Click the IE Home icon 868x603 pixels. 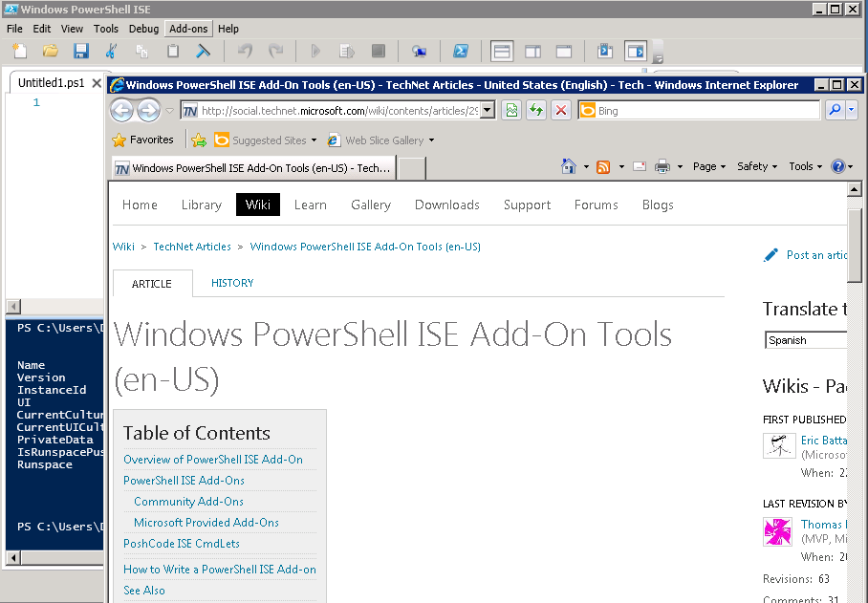pos(570,166)
